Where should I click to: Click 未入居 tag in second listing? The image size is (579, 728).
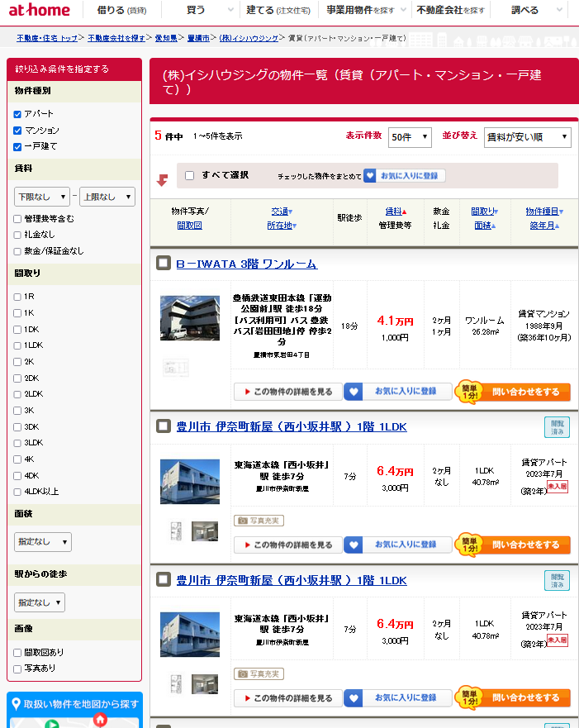pos(558,487)
